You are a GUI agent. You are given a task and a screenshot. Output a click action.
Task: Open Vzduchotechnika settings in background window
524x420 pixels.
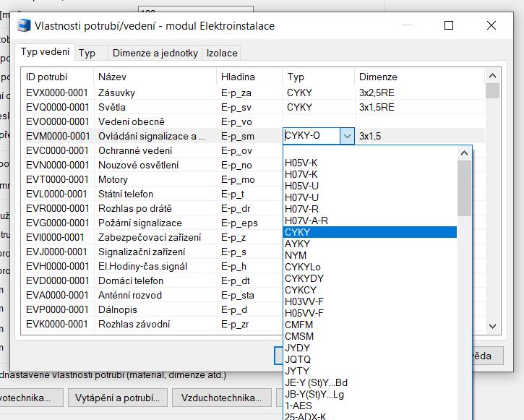222,398
